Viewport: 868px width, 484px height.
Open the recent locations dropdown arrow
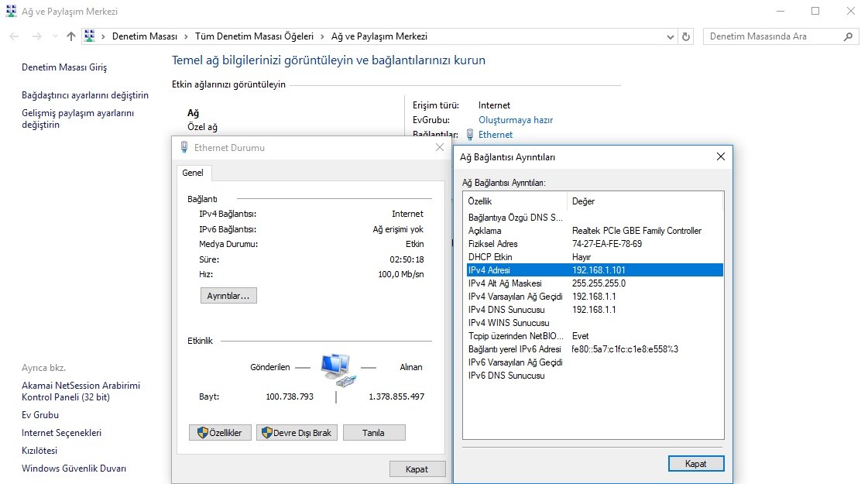coord(54,36)
